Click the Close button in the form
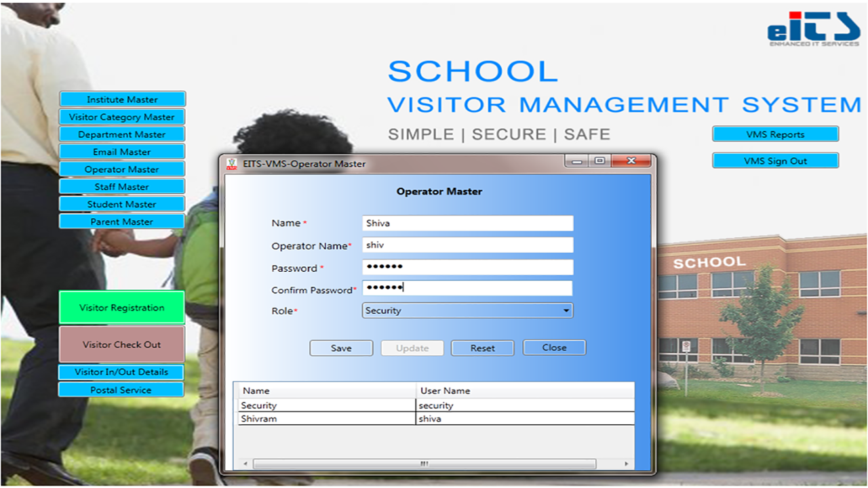Image resolution: width=868 pixels, height=488 pixels. click(554, 348)
